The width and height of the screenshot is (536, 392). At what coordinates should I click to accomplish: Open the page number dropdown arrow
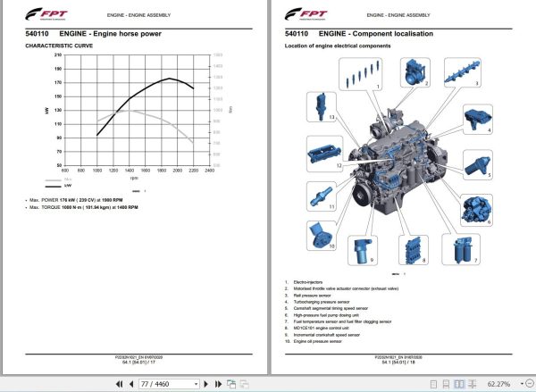click(196, 384)
